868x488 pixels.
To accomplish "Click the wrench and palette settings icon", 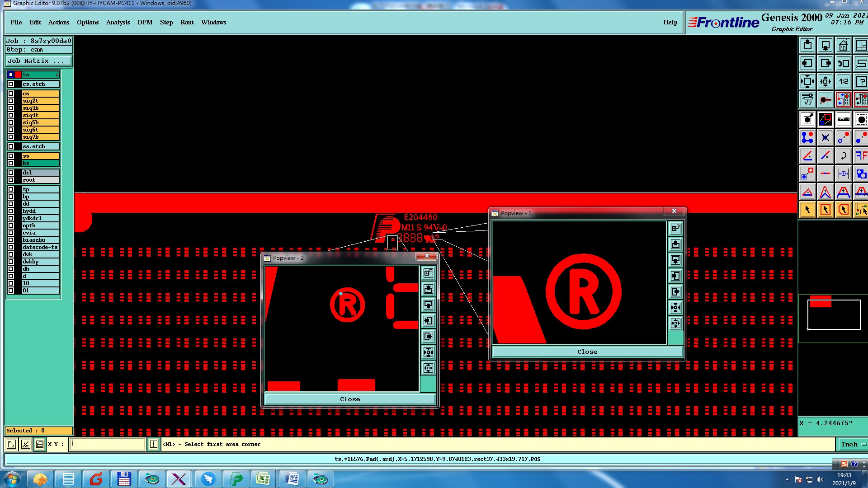I will 807,99.
